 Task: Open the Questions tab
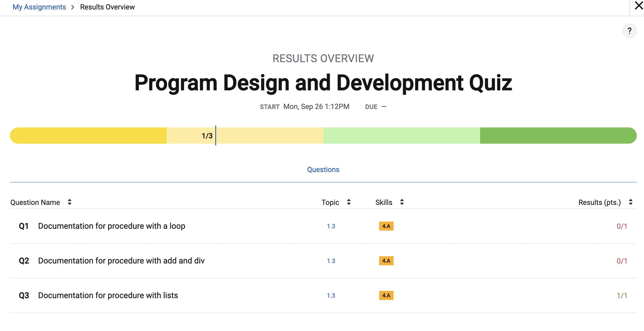[x=323, y=170]
